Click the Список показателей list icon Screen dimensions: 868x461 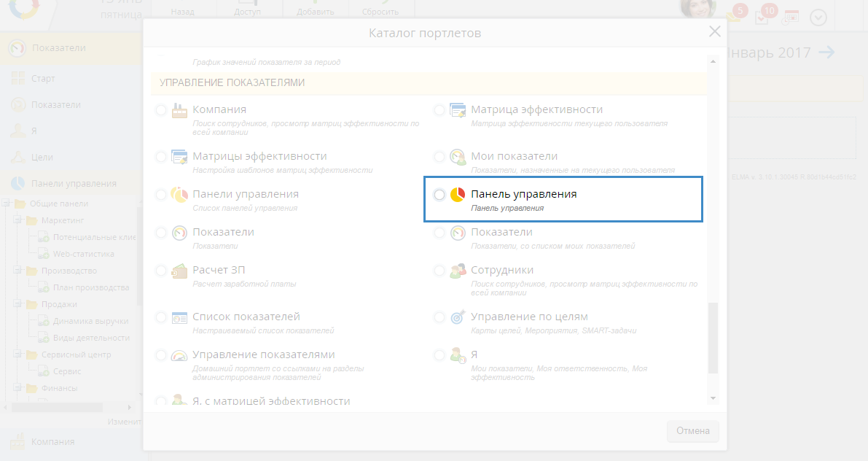pos(179,317)
